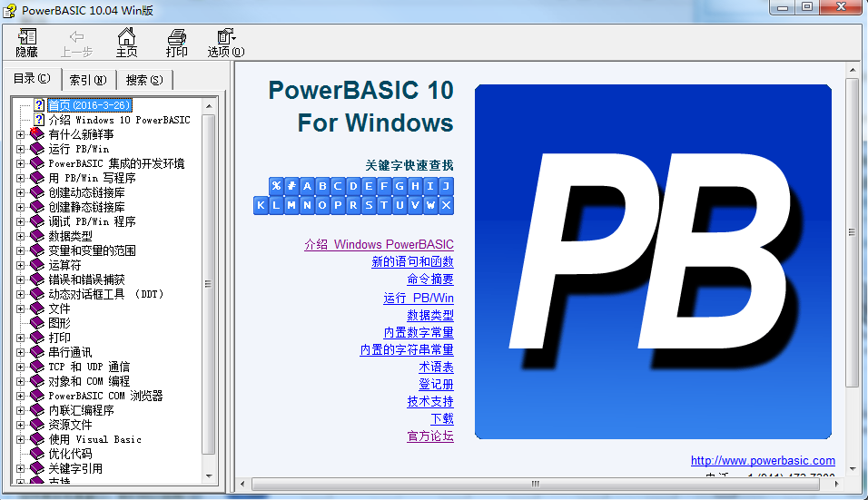Screen dimensions: 868x500
Task: Jump to keyword letter W
Action: tap(430, 205)
